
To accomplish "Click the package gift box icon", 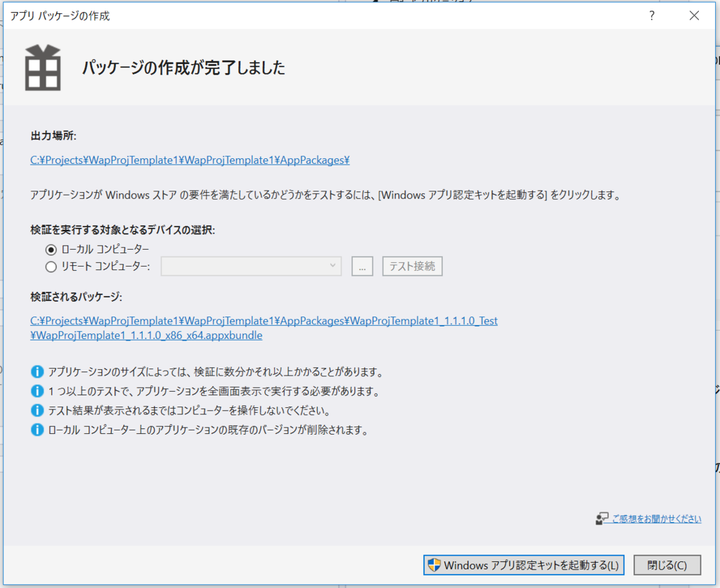I will click(x=43, y=68).
